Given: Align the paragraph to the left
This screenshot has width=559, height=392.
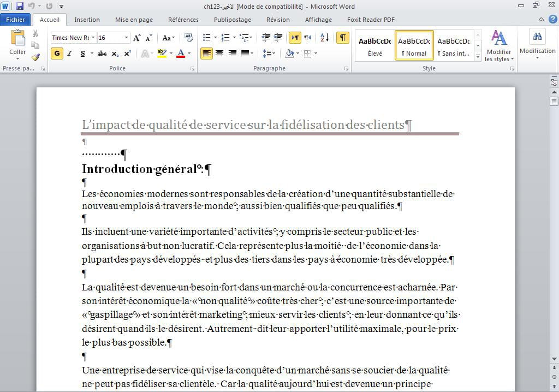Looking at the screenshot, I should point(206,54).
